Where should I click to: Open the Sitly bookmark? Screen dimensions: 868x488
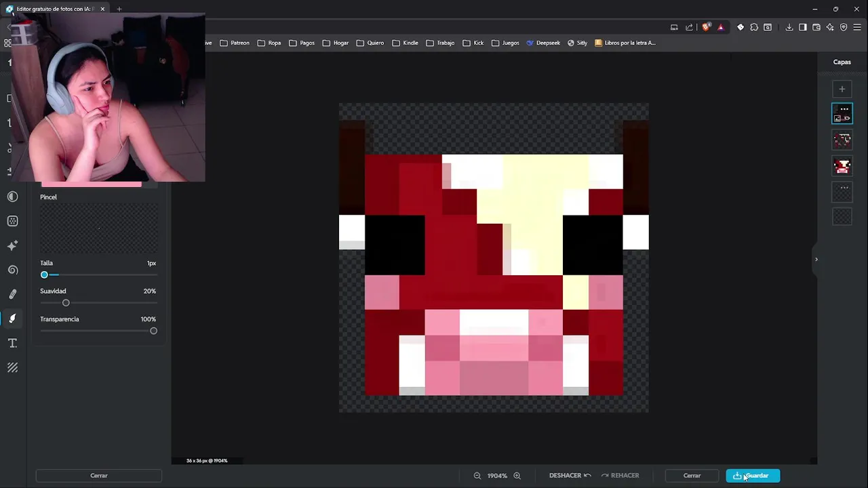(578, 43)
